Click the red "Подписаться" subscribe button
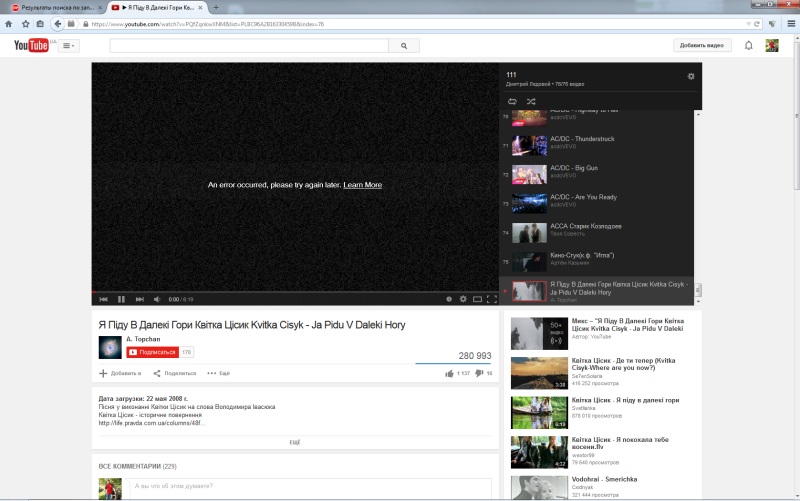Viewport: 800px width, 501px height. point(151,352)
